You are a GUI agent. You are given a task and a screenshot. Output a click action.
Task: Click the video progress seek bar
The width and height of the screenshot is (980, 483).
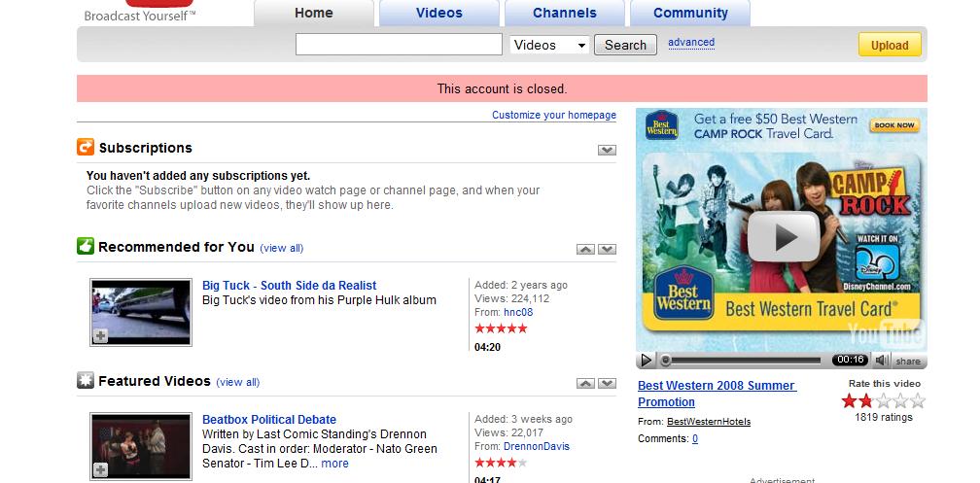click(743, 361)
